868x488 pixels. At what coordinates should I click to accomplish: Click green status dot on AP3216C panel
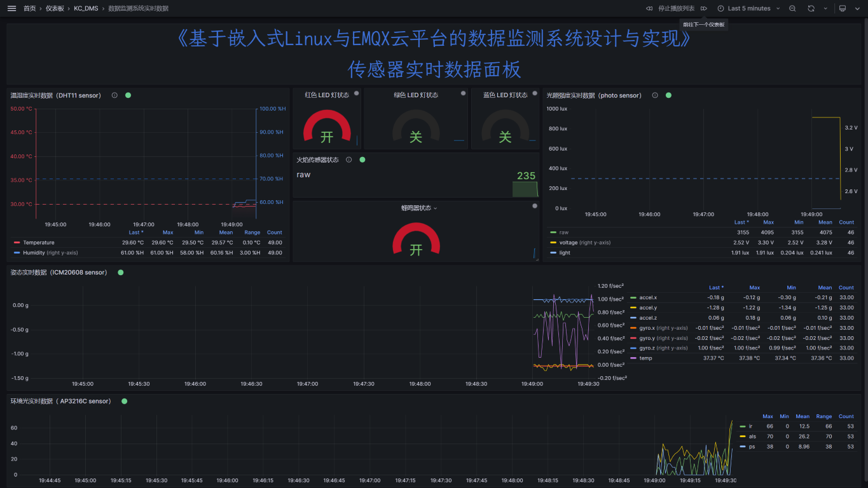point(124,401)
